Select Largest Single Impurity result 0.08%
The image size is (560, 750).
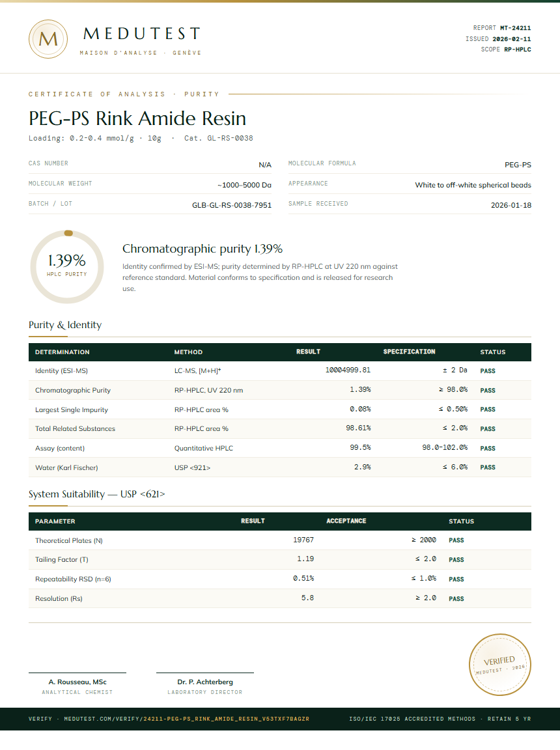point(360,409)
